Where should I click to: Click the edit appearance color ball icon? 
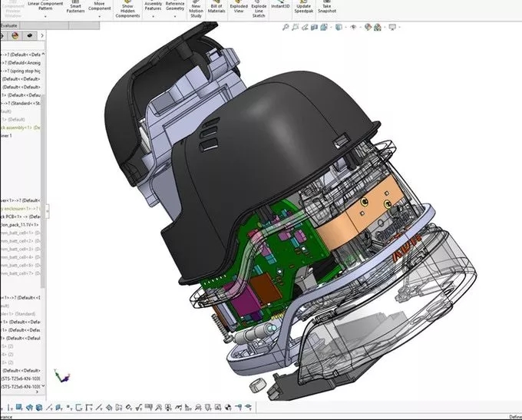point(368,27)
